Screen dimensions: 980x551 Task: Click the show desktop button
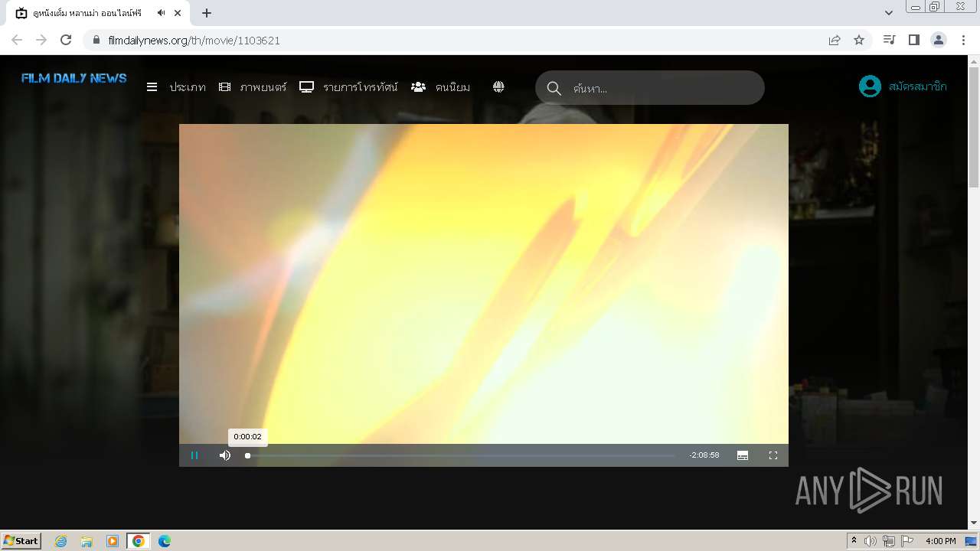[971, 541]
